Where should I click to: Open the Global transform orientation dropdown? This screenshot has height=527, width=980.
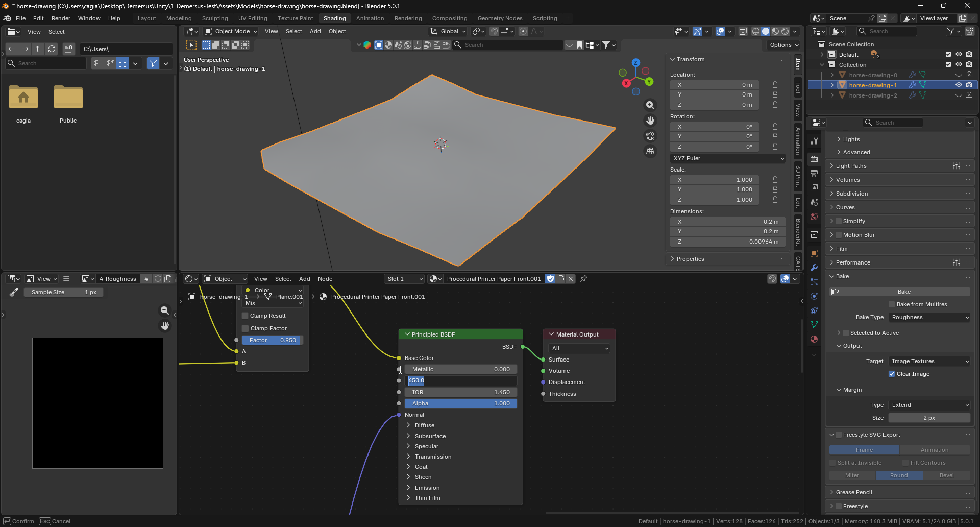click(449, 31)
